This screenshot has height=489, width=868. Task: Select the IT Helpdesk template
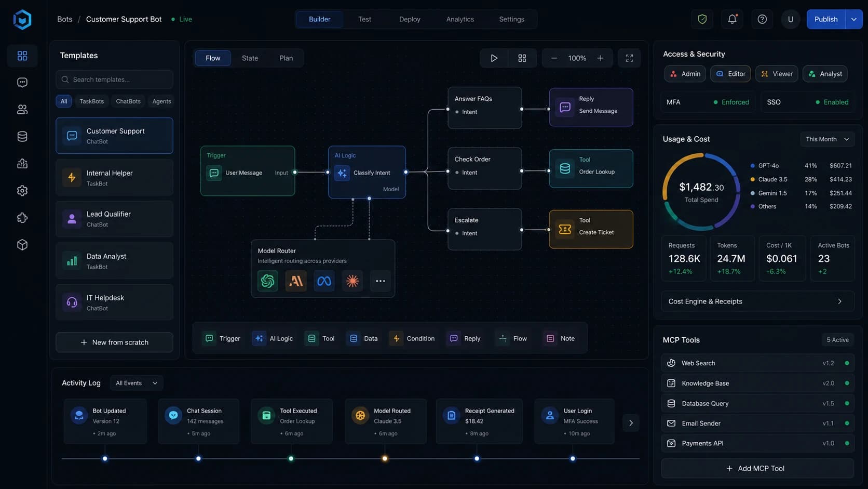pos(114,302)
